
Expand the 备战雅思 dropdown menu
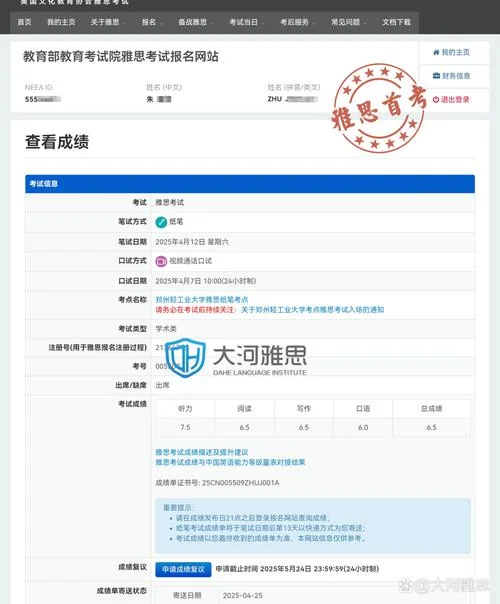tap(196, 22)
